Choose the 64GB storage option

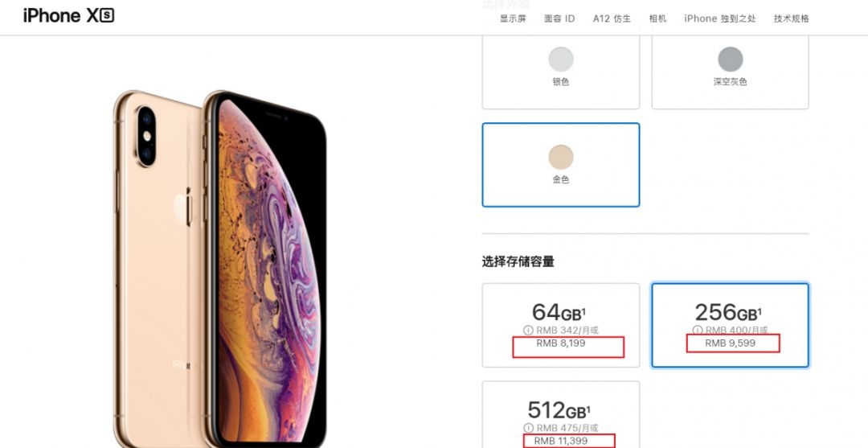click(561, 325)
